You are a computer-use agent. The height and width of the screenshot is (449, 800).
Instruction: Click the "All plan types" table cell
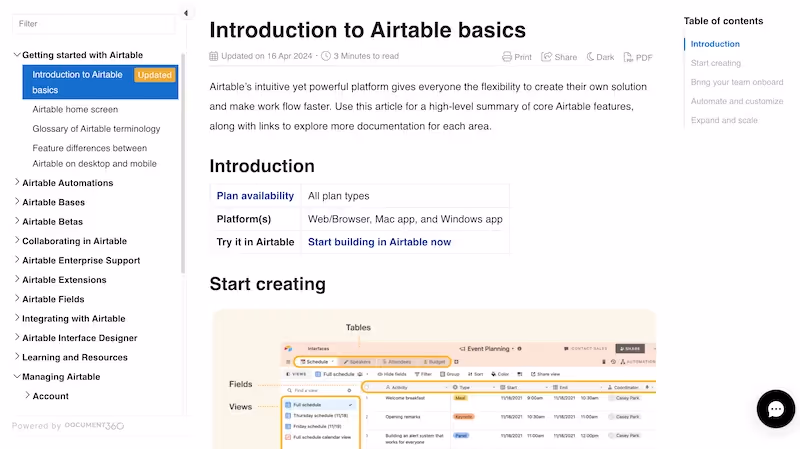tap(405, 196)
